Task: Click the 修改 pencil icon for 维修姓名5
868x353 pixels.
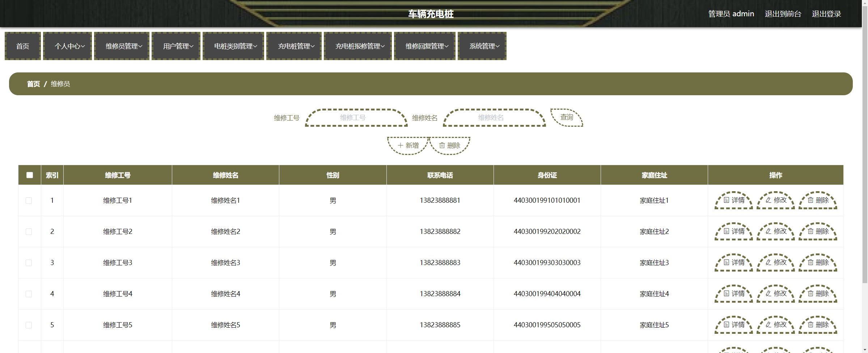Action: pos(768,325)
